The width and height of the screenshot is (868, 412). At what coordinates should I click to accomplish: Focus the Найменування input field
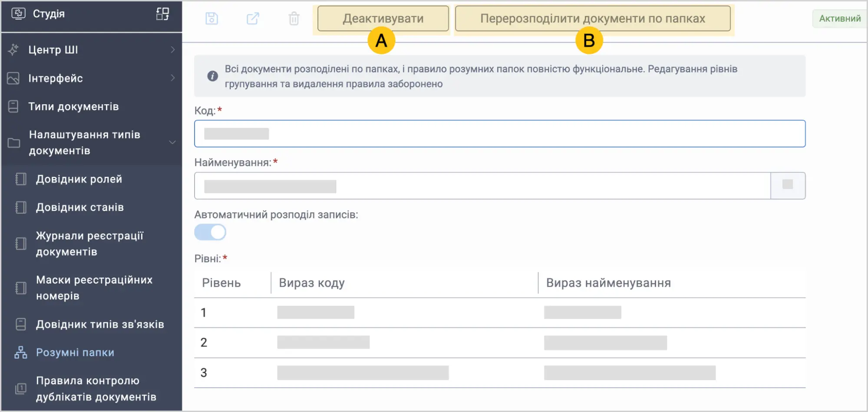[x=482, y=186]
